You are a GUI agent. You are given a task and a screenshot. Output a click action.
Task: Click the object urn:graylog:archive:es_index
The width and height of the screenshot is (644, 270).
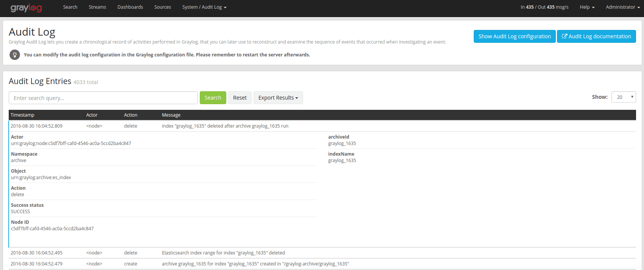[41, 178]
